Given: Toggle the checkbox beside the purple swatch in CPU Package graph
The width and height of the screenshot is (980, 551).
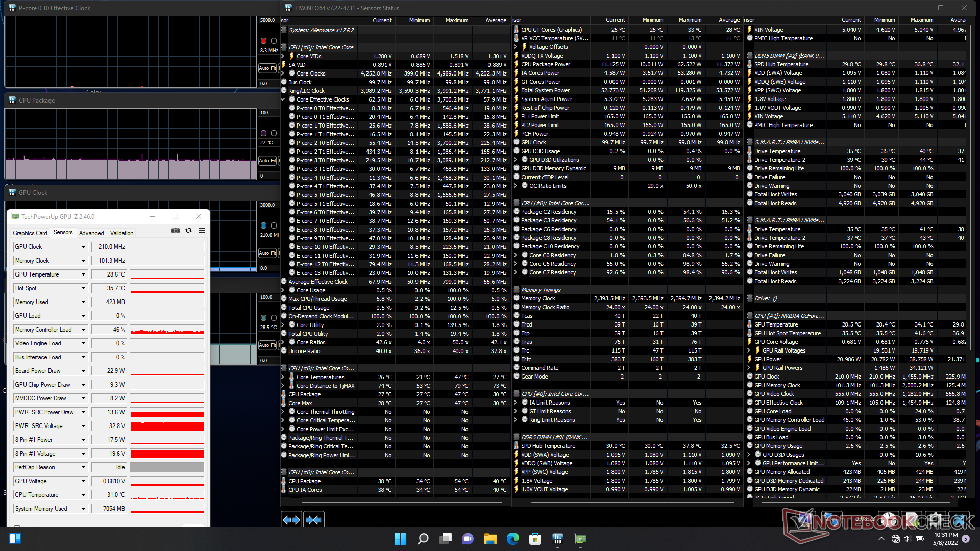Looking at the screenshot, I should [274, 133].
